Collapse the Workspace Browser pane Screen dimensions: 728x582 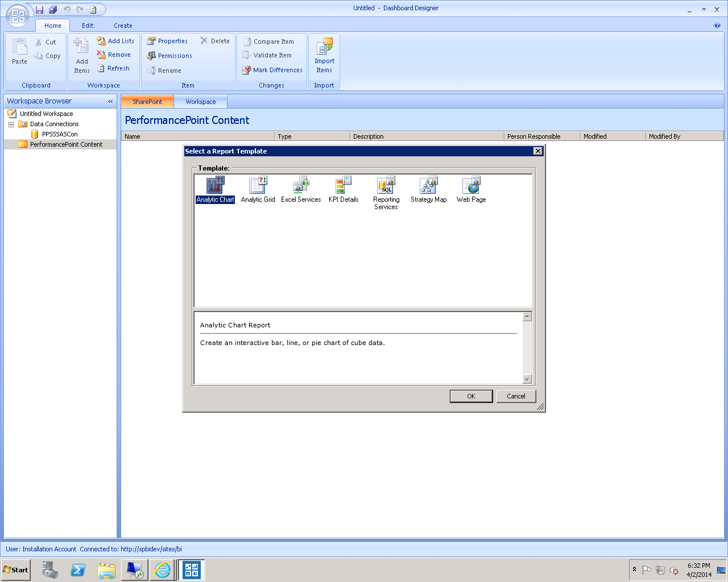tap(110, 101)
